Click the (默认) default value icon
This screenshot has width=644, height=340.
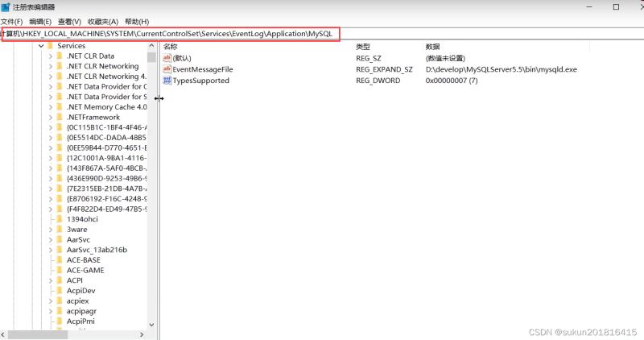click(x=167, y=58)
